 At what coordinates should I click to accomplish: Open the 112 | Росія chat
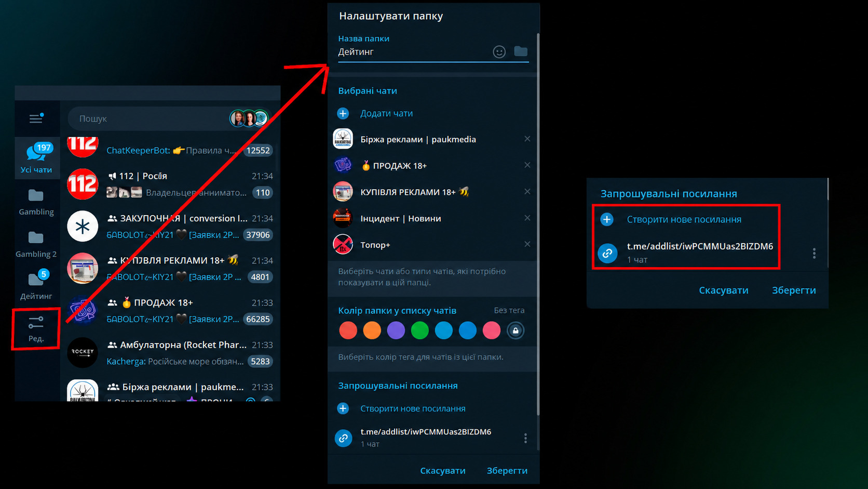(170, 184)
